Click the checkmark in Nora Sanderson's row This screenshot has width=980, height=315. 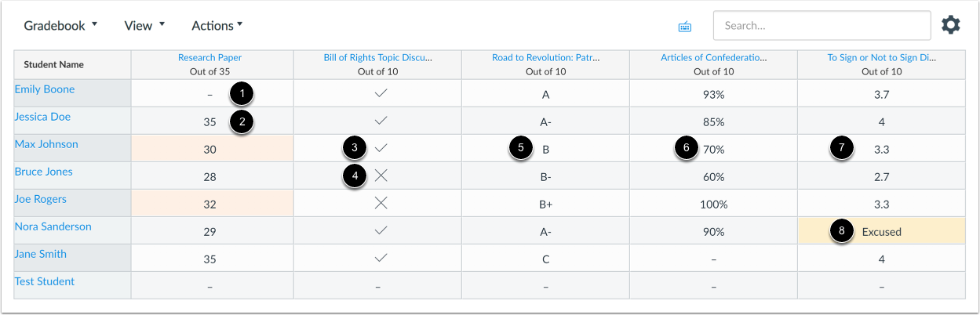(x=381, y=231)
